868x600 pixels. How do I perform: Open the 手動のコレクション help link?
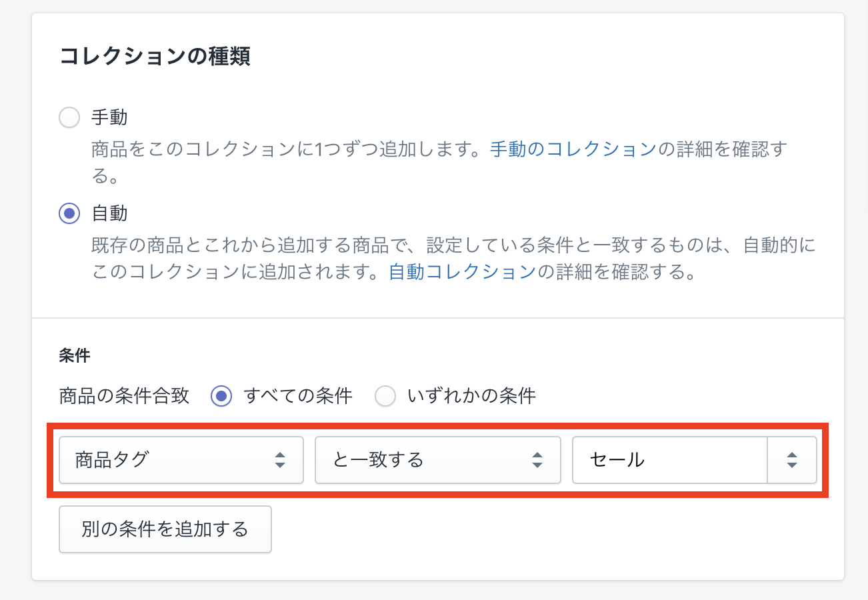[573, 149]
